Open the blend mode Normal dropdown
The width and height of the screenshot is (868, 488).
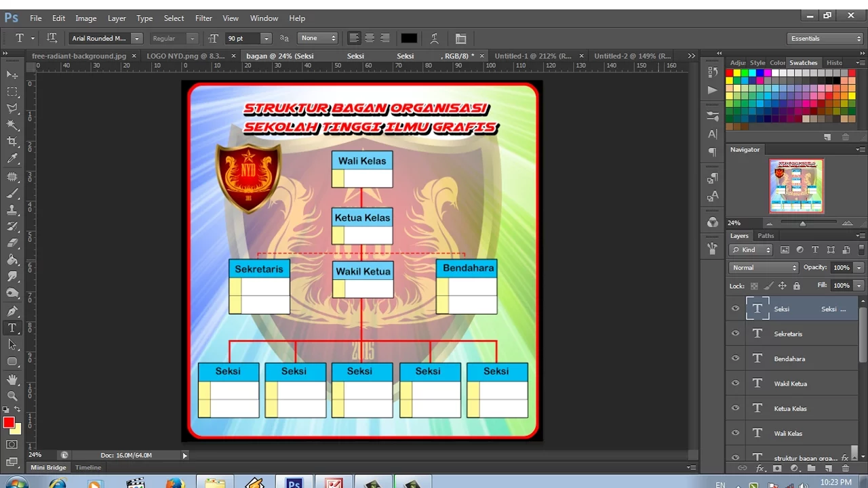pos(764,268)
